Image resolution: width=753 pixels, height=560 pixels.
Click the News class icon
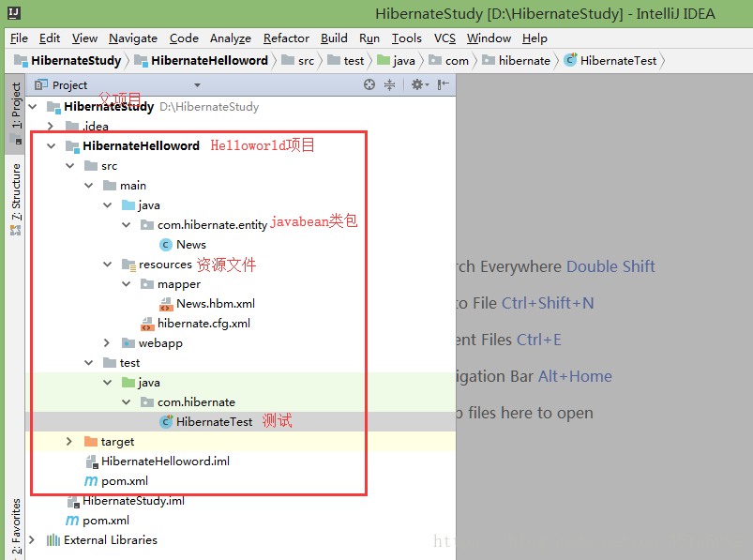point(166,245)
